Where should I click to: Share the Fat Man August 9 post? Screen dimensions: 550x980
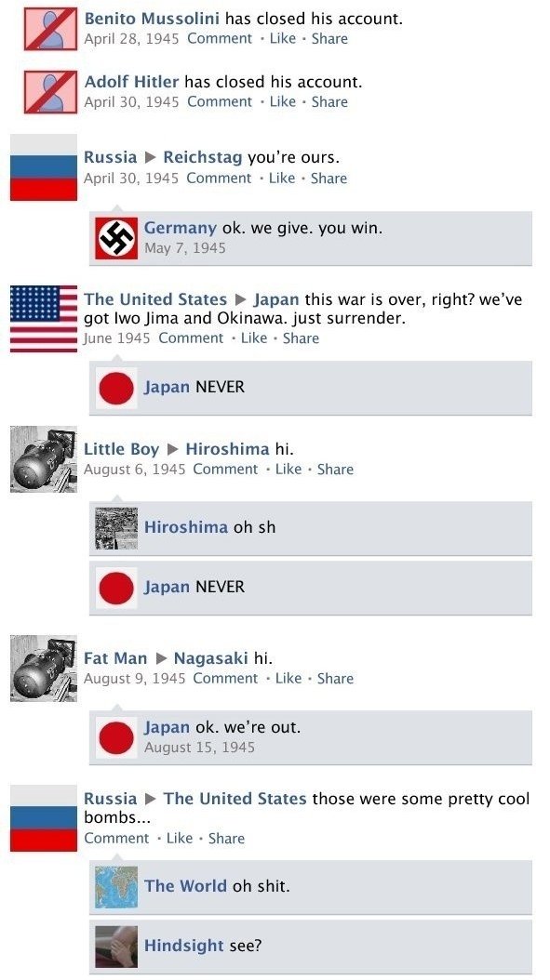[x=335, y=678]
